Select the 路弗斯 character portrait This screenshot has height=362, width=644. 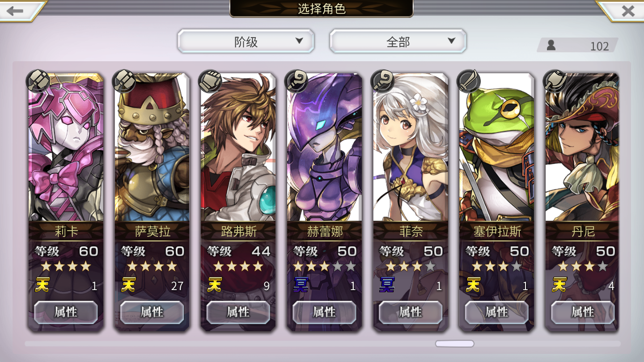click(x=238, y=147)
